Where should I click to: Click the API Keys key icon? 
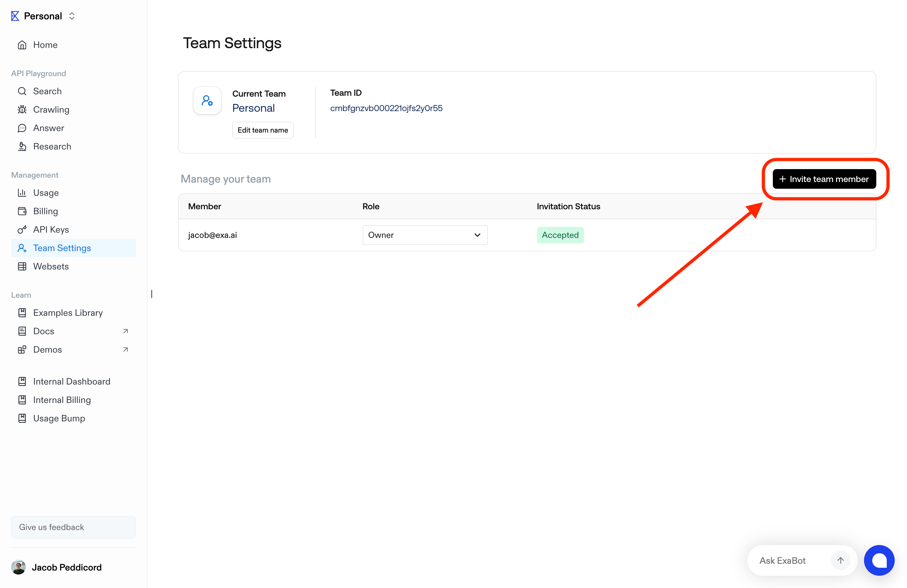pyautogui.click(x=22, y=230)
